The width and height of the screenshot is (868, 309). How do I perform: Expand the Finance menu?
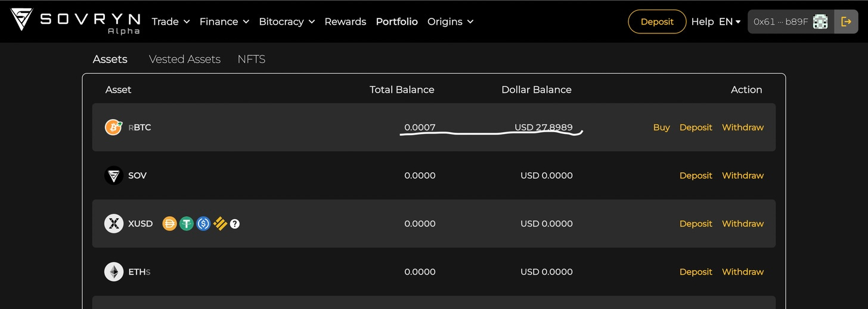click(224, 21)
